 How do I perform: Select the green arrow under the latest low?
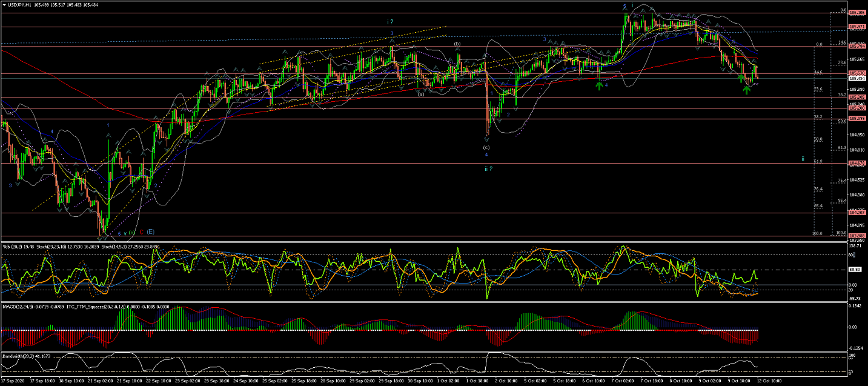point(747,90)
